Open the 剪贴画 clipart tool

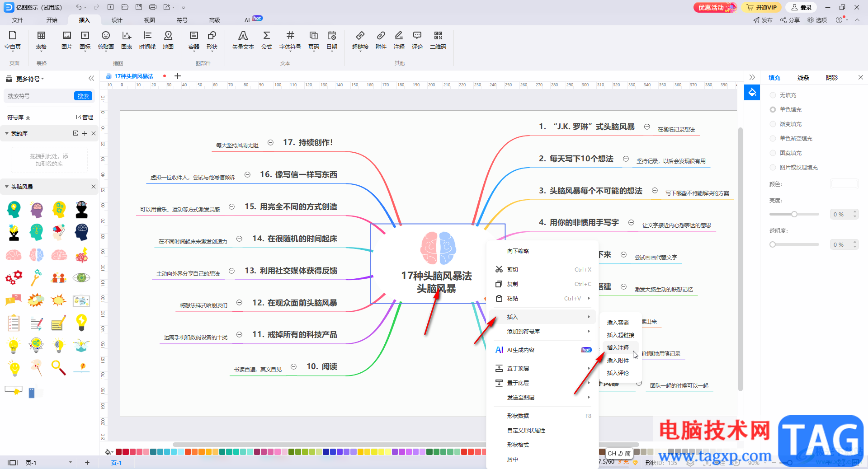(x=106, y=40)
